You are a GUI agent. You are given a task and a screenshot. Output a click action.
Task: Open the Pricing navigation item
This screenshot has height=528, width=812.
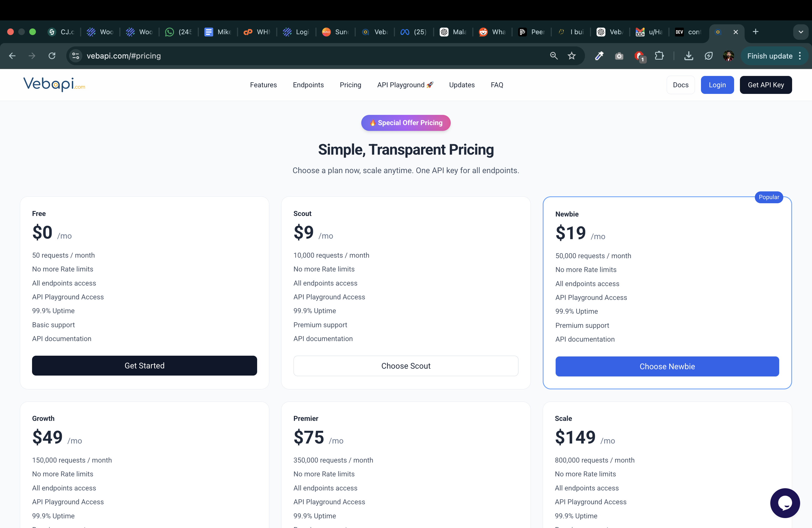tap(350, 85)
